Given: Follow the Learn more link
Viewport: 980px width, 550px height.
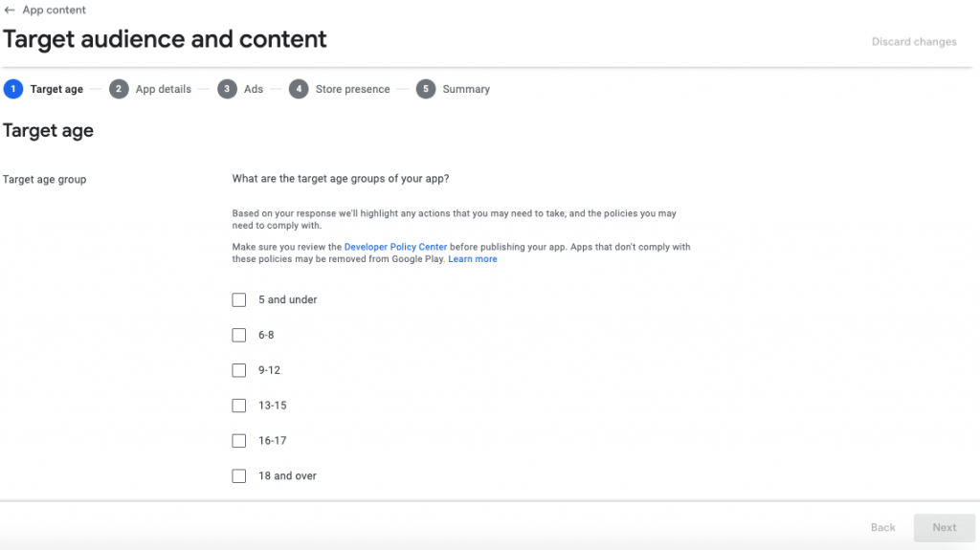Looking at the screenshot, I should (x=473, y=259).
